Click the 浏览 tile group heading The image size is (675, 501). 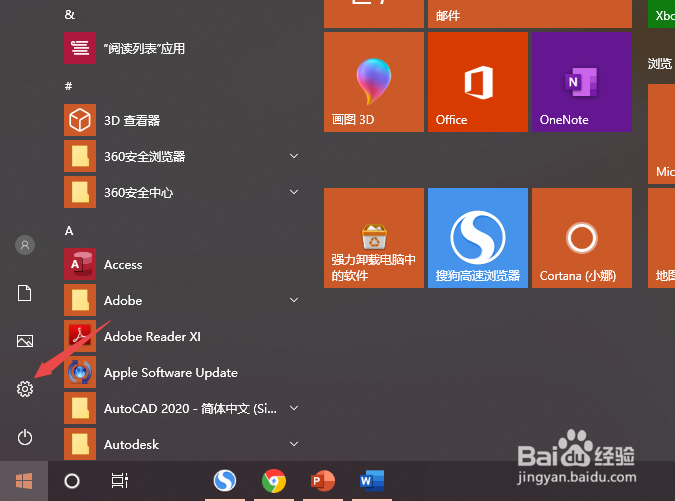[660, 64]
